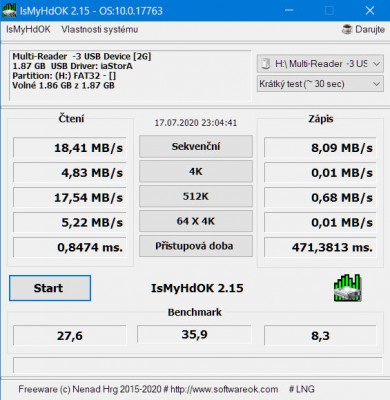The width and height of the screenshot is (390, 400).
Task: Click the Start benchmark button
Action: coord(50,288)
